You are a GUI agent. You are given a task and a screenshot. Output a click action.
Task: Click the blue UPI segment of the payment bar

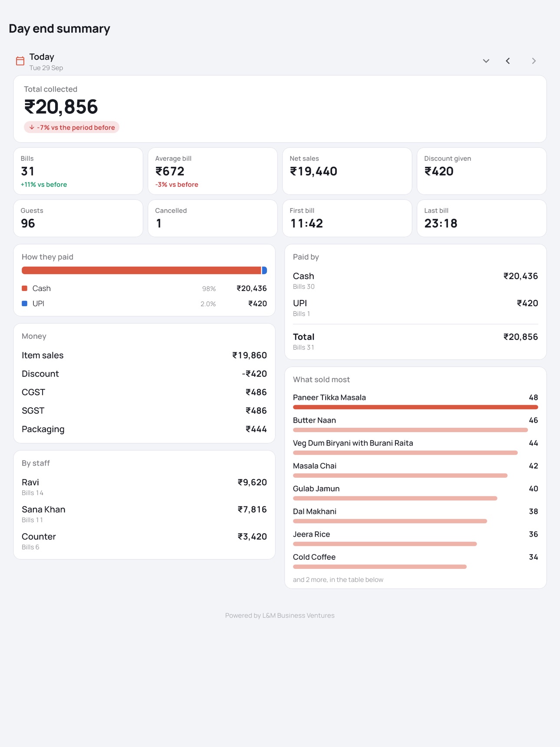point(264,271)
